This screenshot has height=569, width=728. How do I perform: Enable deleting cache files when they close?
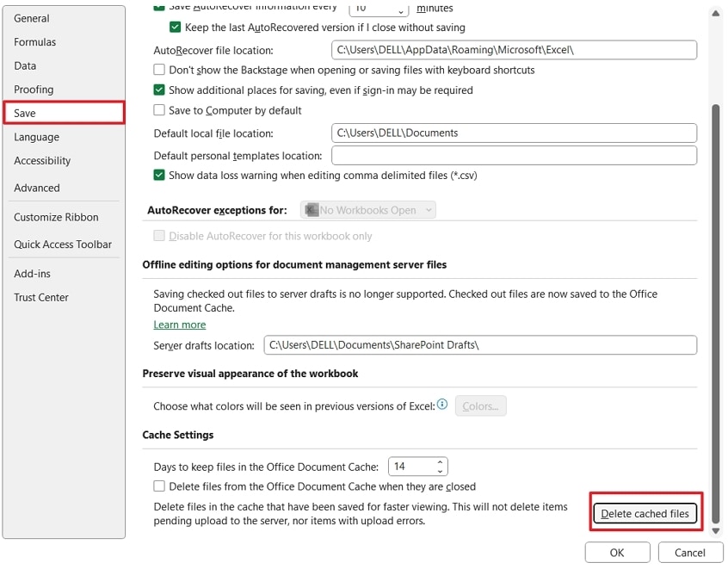point(159,486)
